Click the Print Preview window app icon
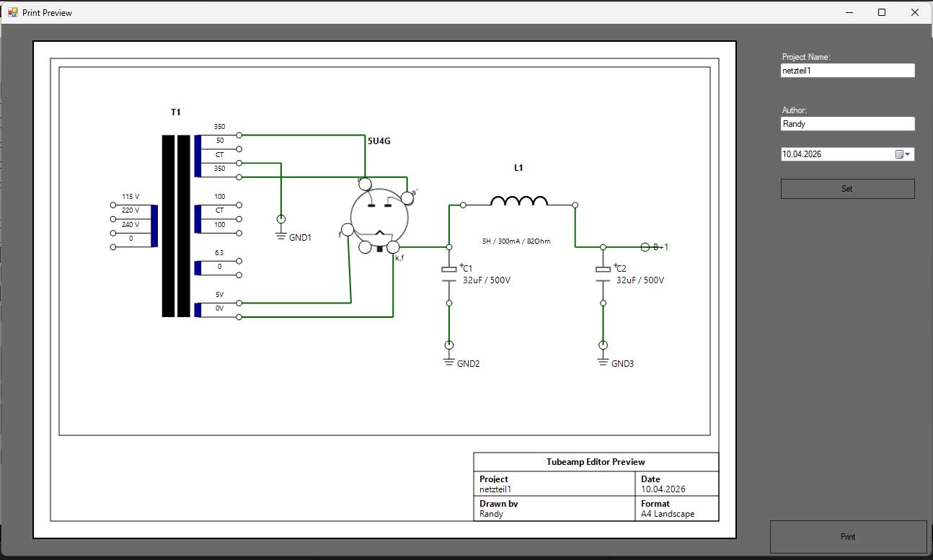The height and width of the screenshot is (560, 933). click(x=12, y=12)
